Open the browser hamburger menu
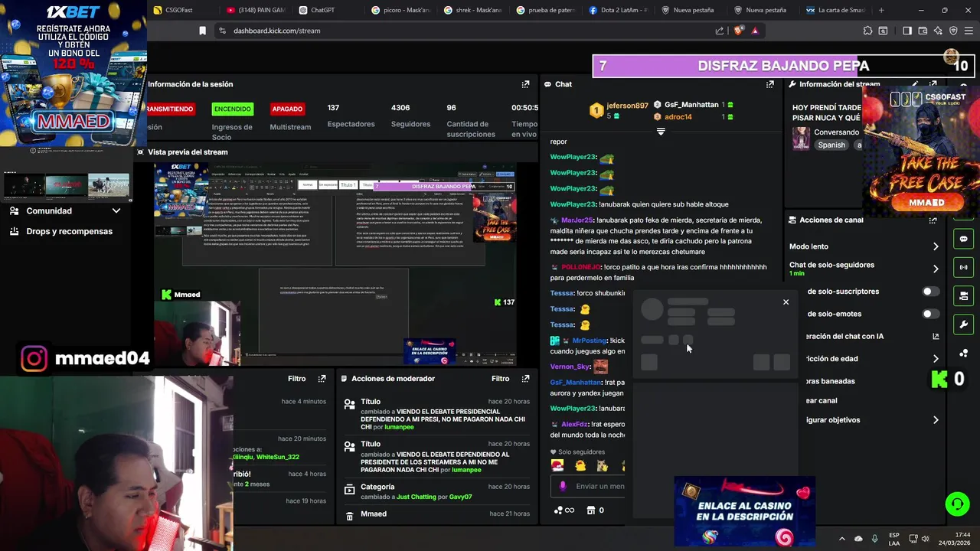The image size is (980, 551). [968, 31]
